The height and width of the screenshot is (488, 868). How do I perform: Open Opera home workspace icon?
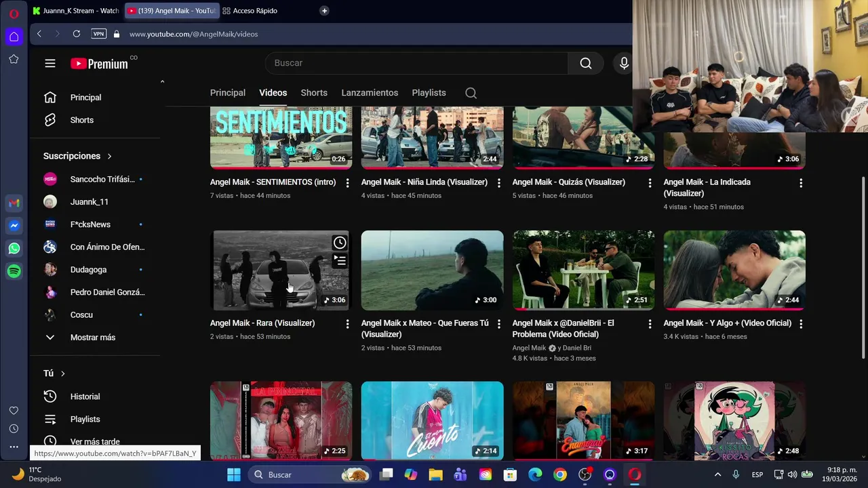14,37
